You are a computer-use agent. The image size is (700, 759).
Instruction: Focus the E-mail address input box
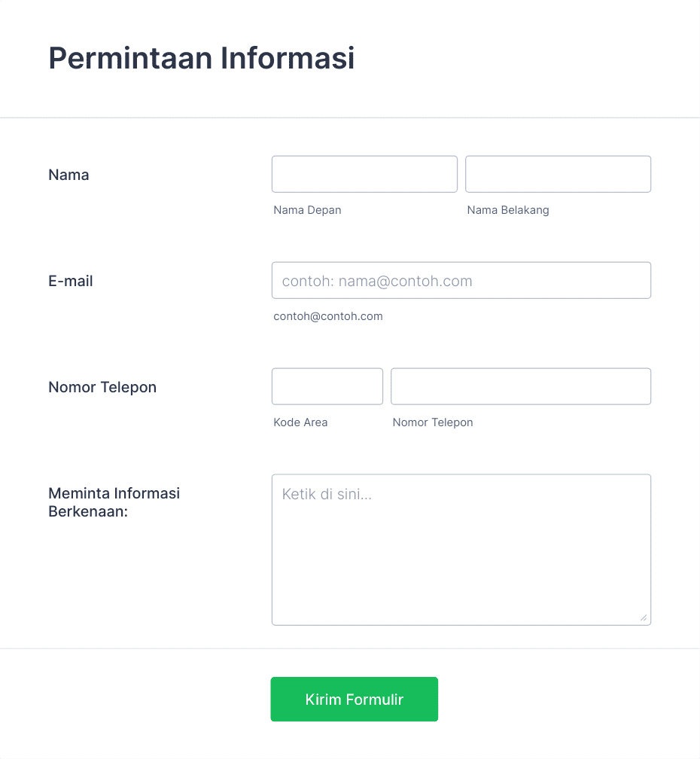[461, 280]
